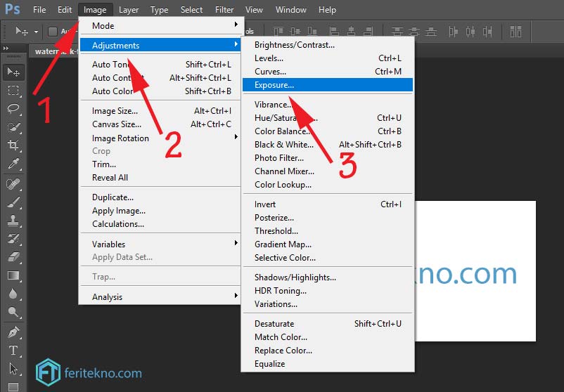Choose Black & White... adjustment
This screenshot has height=392, width=564.
328,145
